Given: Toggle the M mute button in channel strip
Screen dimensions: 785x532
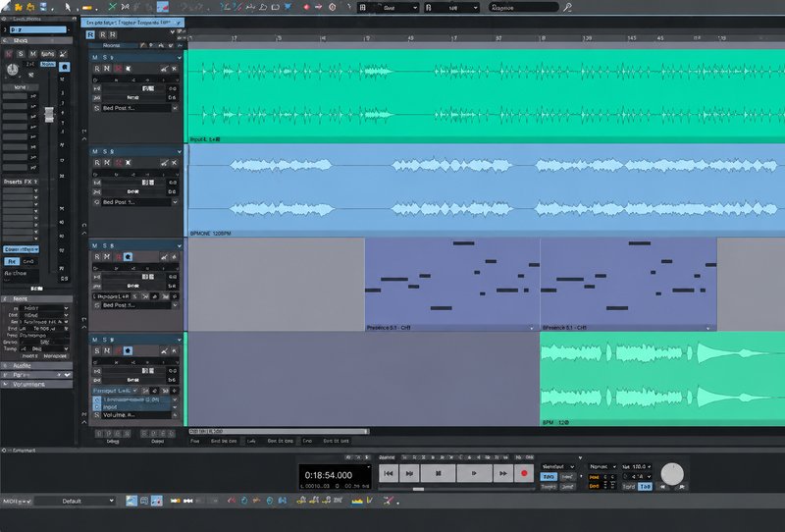Looking at the screenshot, I should coord(33,54).
